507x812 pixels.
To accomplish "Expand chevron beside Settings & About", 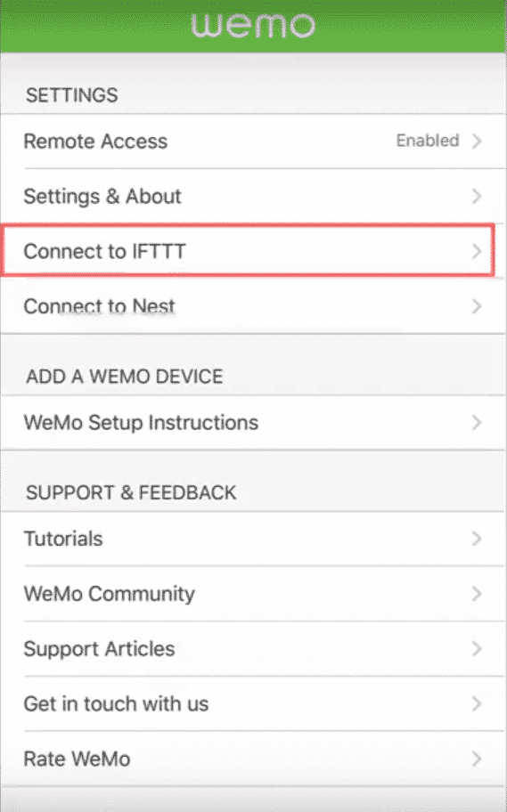I will [x=477, y=196].
